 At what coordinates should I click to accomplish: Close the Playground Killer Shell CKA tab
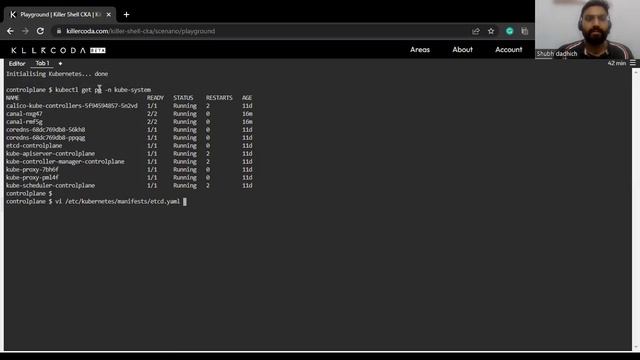(109, 15)
